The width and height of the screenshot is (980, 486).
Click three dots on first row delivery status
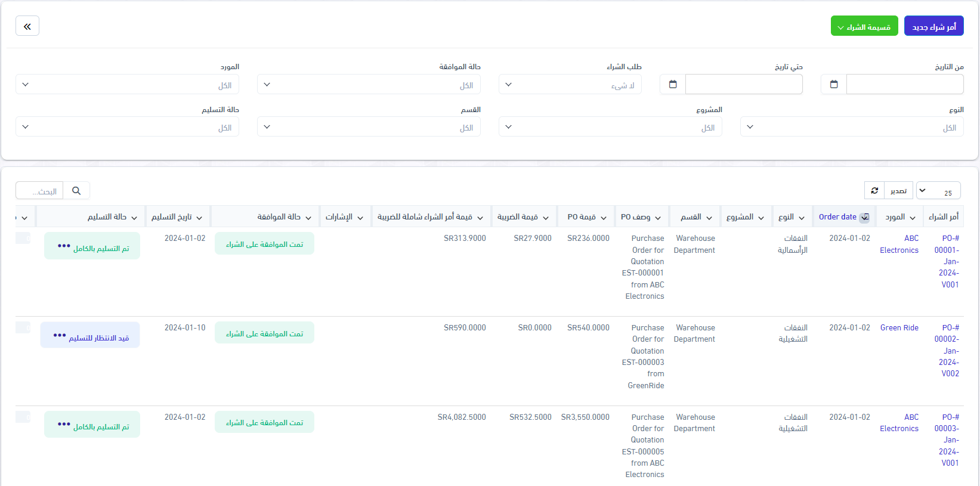64,246
